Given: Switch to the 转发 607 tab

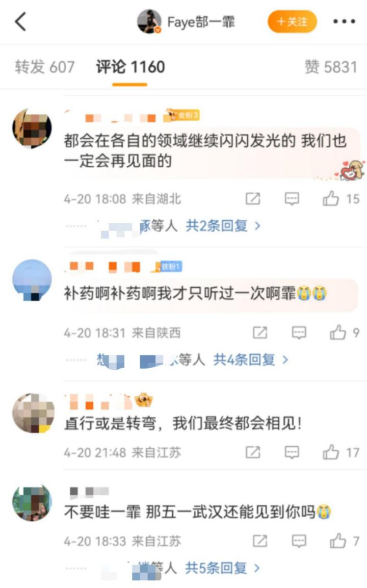Looking at the screenshot, I should tap(45, 67).
